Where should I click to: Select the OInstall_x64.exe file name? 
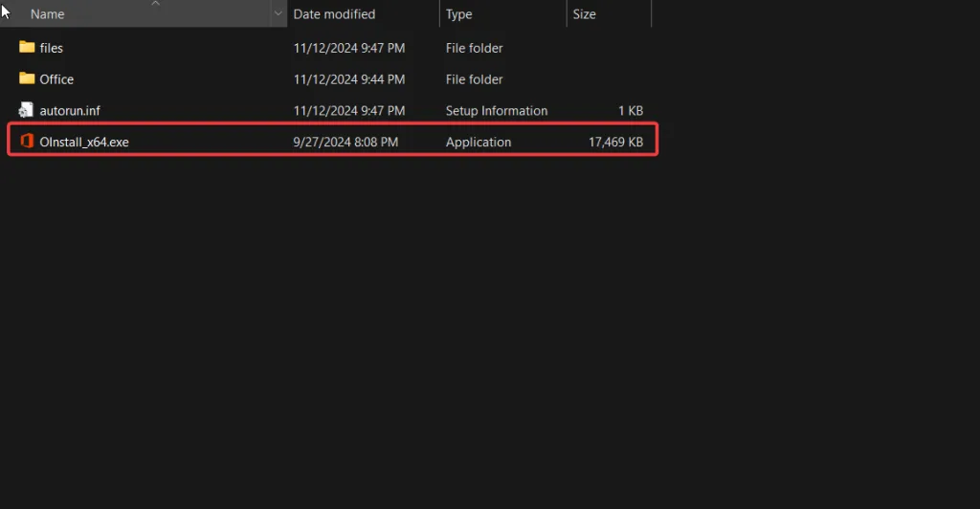[84, 142]
